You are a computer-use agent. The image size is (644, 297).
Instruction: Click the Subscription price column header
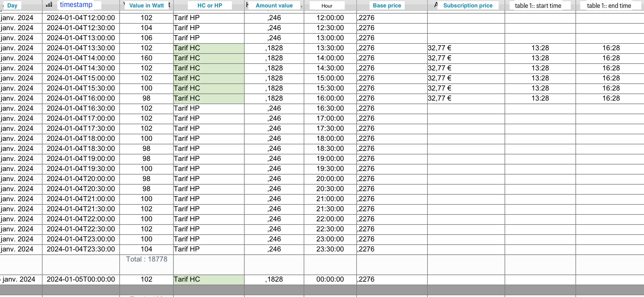(x=468, y=5)
